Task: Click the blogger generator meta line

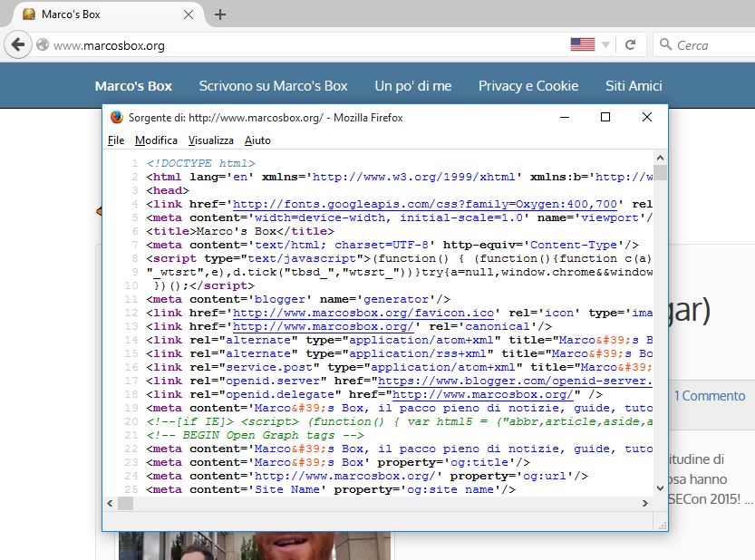Action: coord(298,299)
